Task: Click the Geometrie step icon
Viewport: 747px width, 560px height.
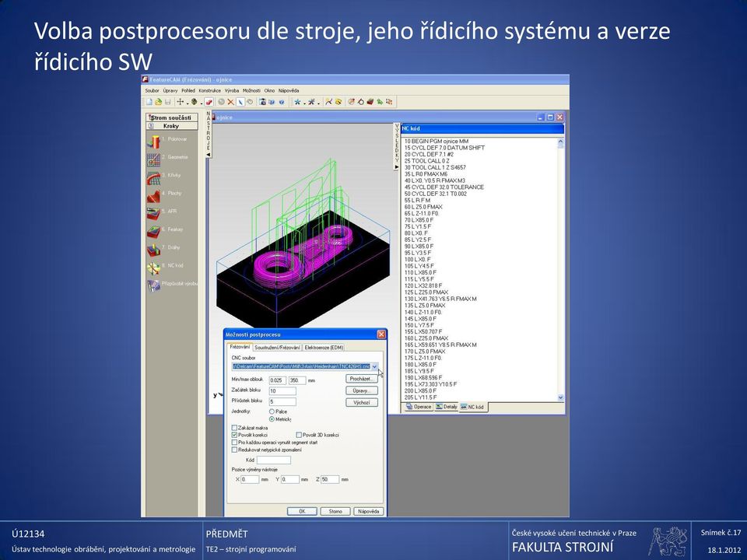Action: (153, 159)
